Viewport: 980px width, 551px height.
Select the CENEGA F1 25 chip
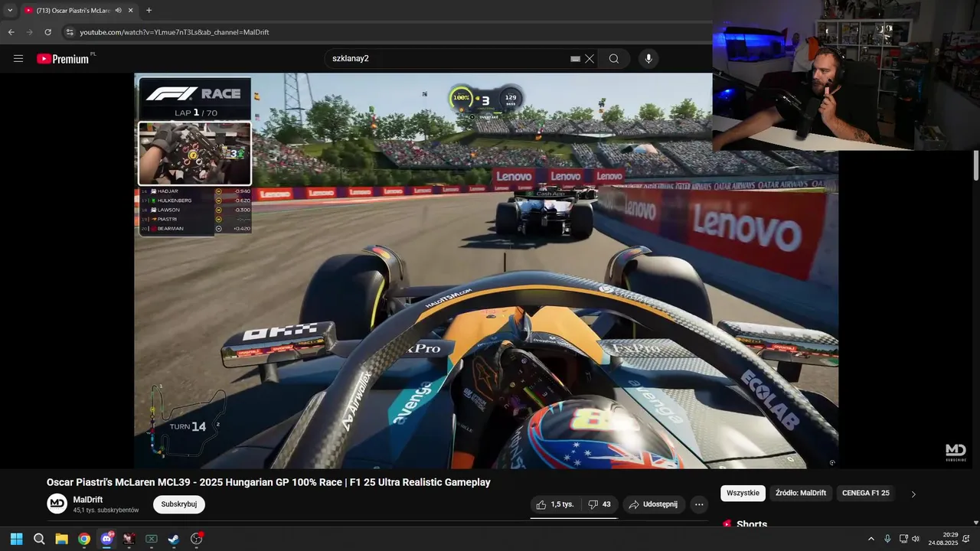(866, 493)
